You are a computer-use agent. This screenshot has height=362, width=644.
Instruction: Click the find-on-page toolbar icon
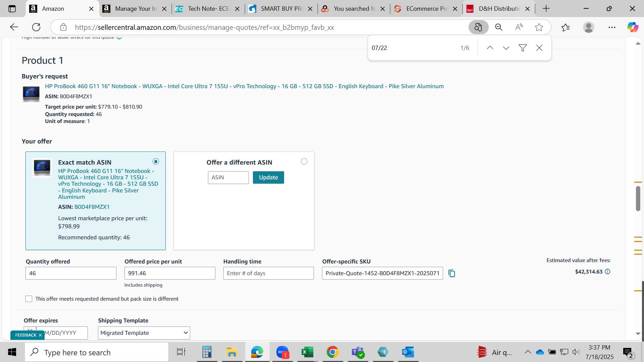pyautogui.click(x=478, y=27)
